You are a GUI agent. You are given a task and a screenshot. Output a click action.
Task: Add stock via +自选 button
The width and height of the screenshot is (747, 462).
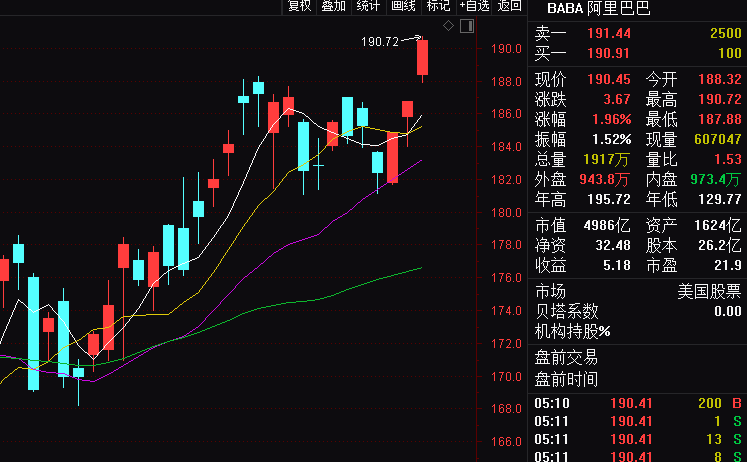pyautogui.click(x=474, y=6)
